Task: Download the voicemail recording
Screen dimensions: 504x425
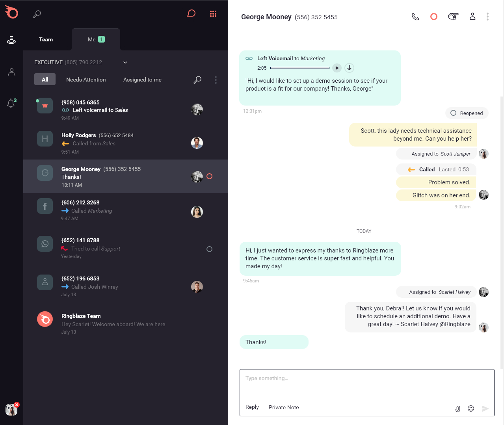Action: [x=349, y=68]
